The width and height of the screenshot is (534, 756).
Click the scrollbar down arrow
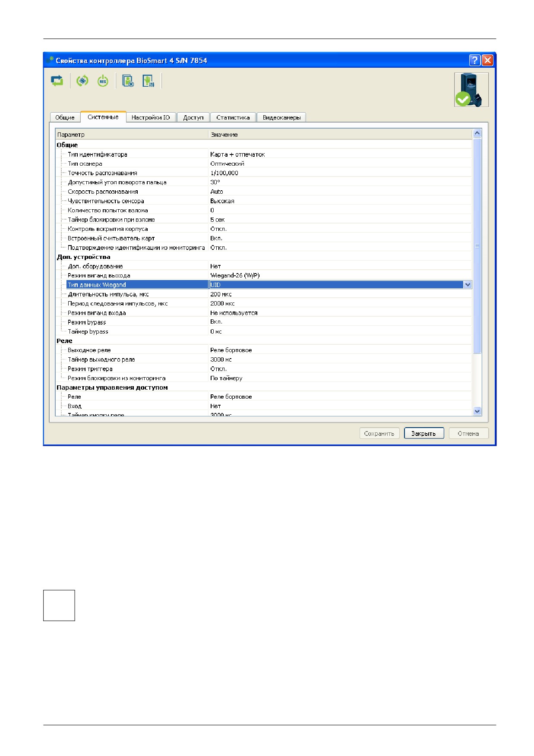[477, 411]
